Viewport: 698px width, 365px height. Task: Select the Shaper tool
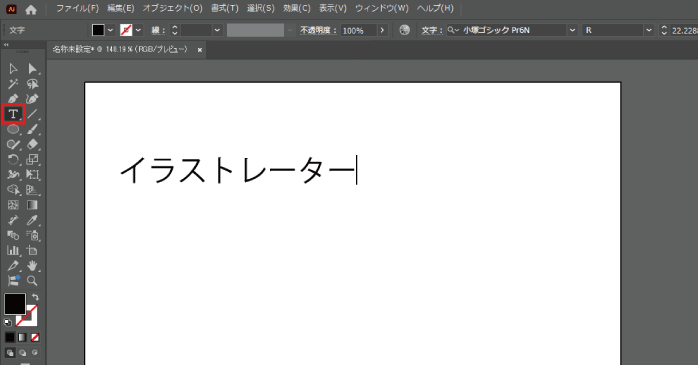pos(13,144)
